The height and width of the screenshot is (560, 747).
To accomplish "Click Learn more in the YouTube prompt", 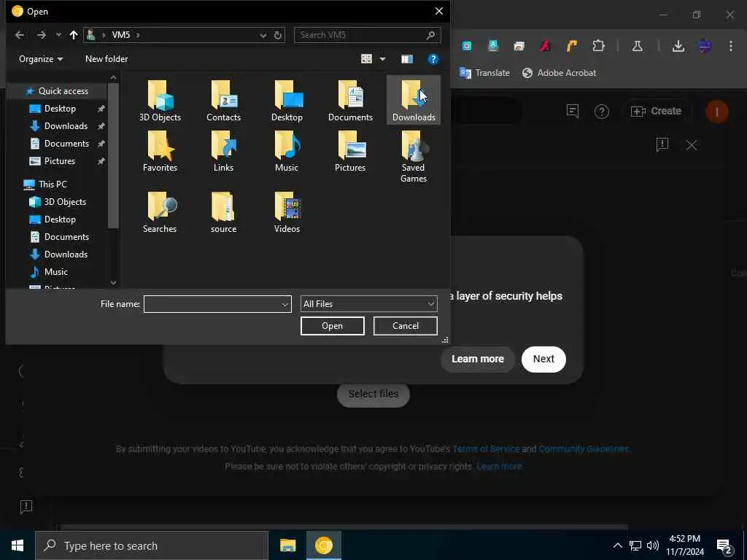I will click(x=477, y=359).
